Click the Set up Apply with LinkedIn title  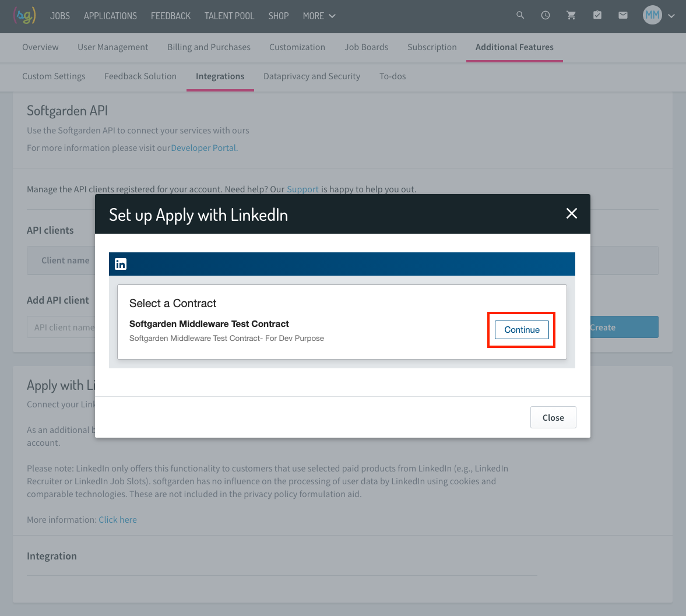click(x=198, y=215)
